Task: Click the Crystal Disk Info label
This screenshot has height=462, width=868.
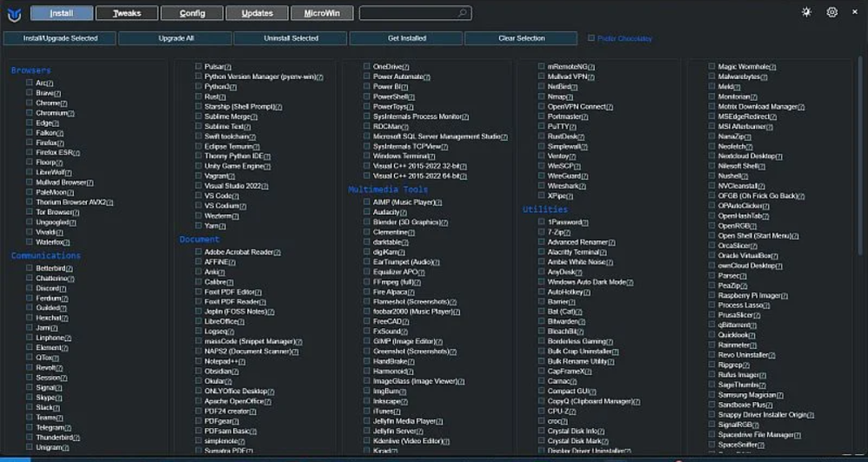Action: [572, 431]
